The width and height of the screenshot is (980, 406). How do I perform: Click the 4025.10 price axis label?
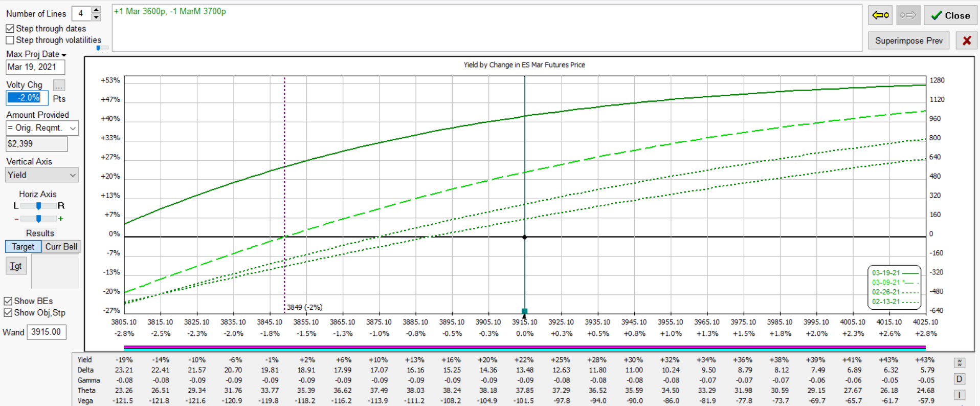925,322
